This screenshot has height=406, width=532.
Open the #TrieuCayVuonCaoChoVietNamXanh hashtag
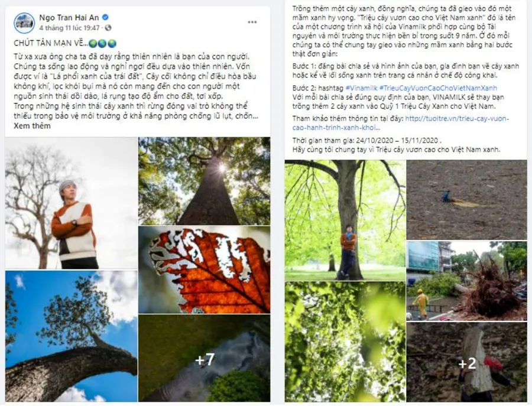pos(439,88)
